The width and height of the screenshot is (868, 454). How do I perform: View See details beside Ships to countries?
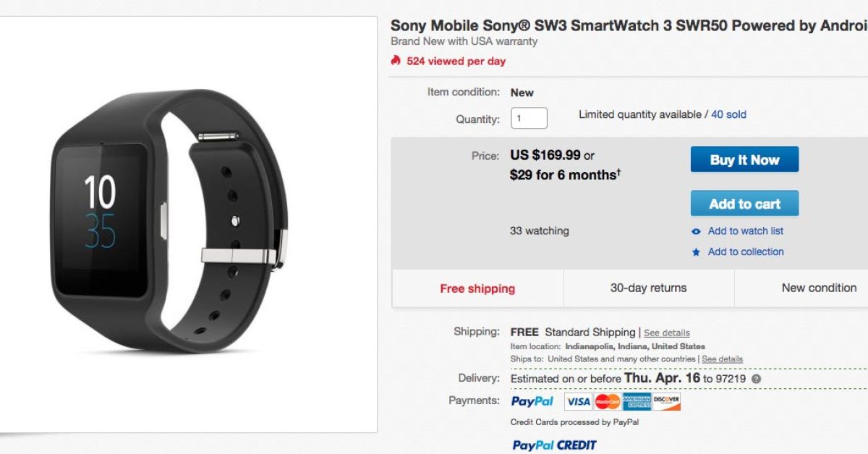pyautogui.click(x=722, y=359)
